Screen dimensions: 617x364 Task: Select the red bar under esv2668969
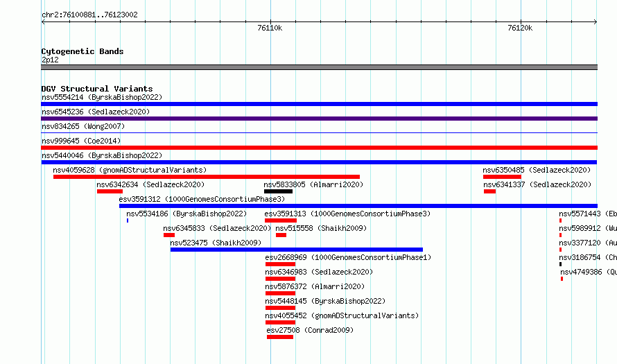click(280, 264)
